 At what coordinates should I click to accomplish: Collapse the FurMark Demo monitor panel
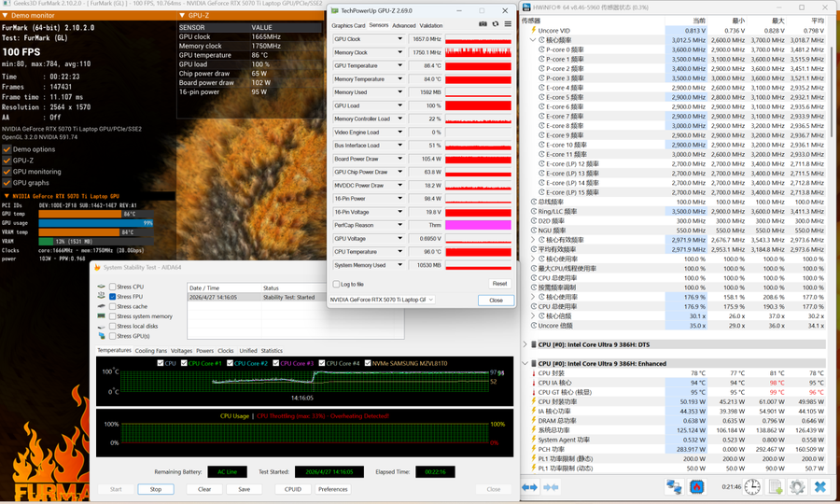coord(6,16)
